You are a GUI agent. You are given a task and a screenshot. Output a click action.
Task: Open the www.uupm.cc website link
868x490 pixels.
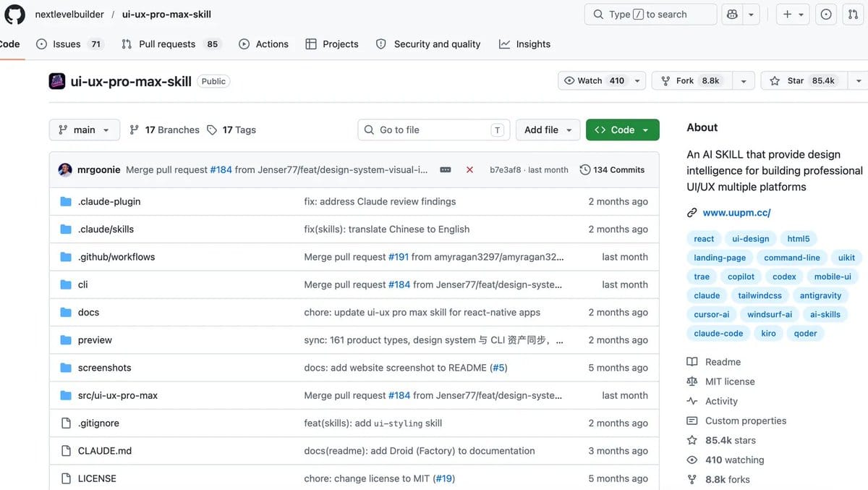tap(736, 213)
